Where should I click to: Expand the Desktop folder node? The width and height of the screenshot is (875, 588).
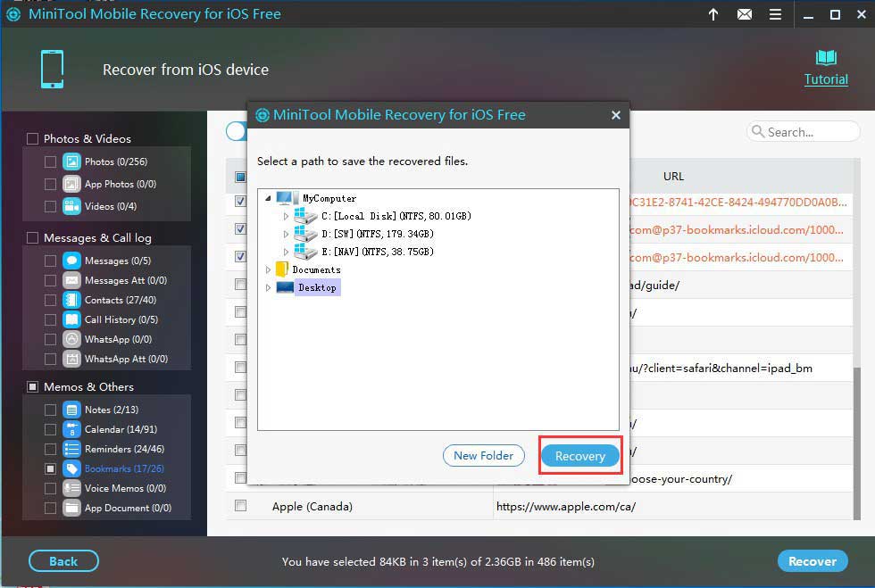tap(268, 287)
